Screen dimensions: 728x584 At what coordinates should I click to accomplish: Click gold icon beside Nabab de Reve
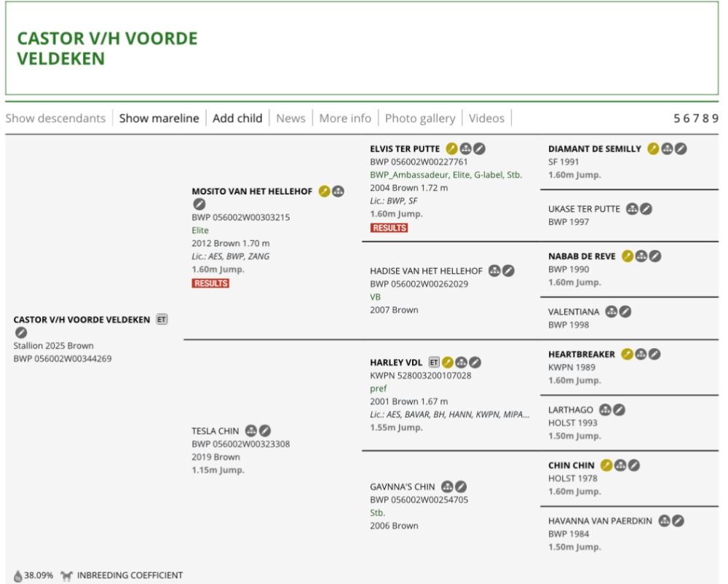coord(628,256)
